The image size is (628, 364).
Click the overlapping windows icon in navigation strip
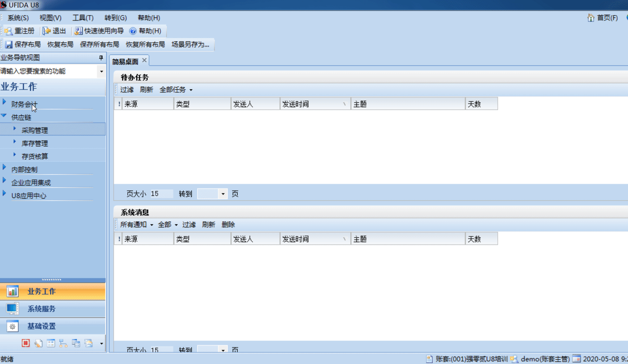tap(76, 343)
